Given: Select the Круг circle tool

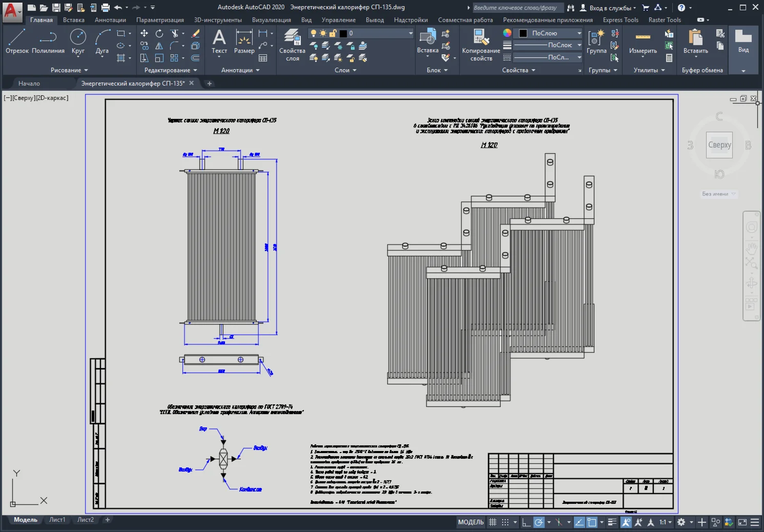Looking at the screenshot, I should coord(78,42).
